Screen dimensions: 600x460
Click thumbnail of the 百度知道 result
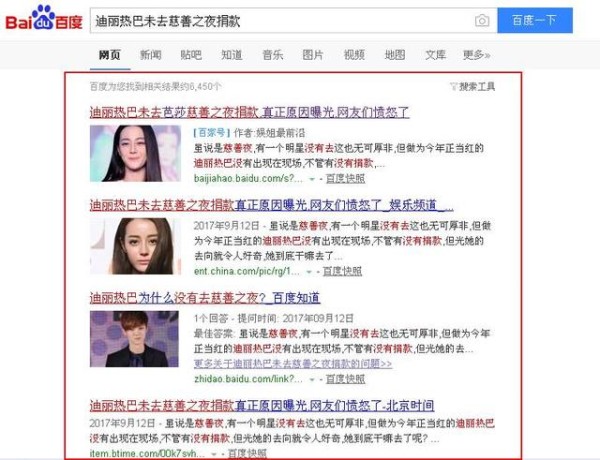(134, 339)
